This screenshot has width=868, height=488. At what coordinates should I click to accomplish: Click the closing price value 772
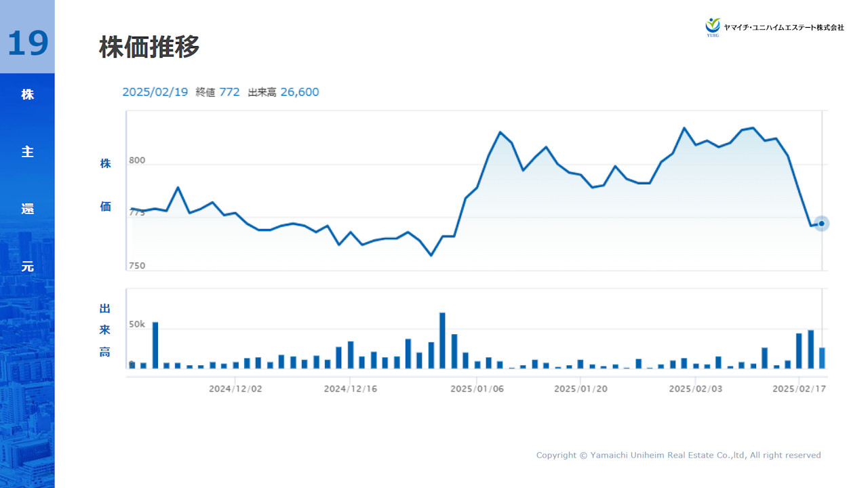click(229, 92)
